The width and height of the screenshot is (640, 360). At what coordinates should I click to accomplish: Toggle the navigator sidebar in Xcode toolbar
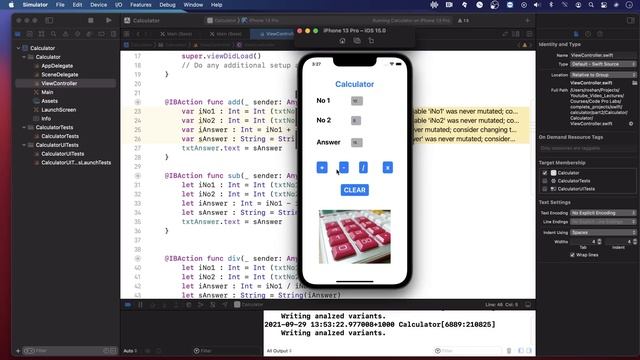click(49, 20)
